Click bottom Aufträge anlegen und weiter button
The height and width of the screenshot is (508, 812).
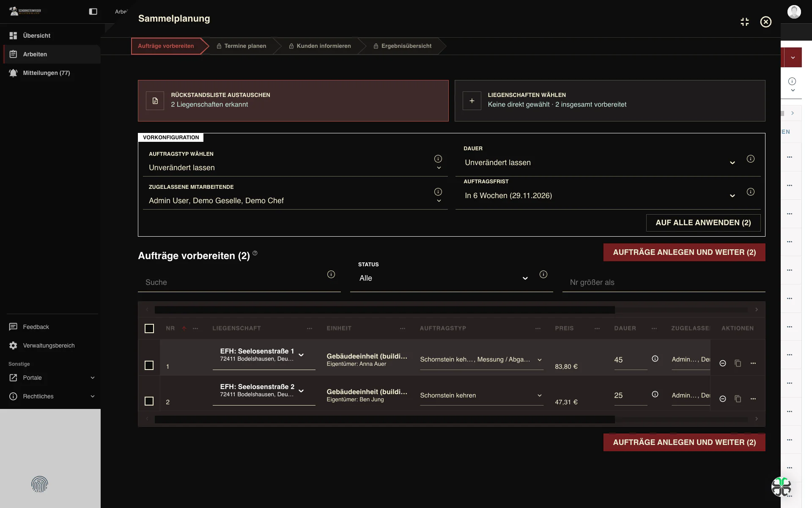coord(684,442)
